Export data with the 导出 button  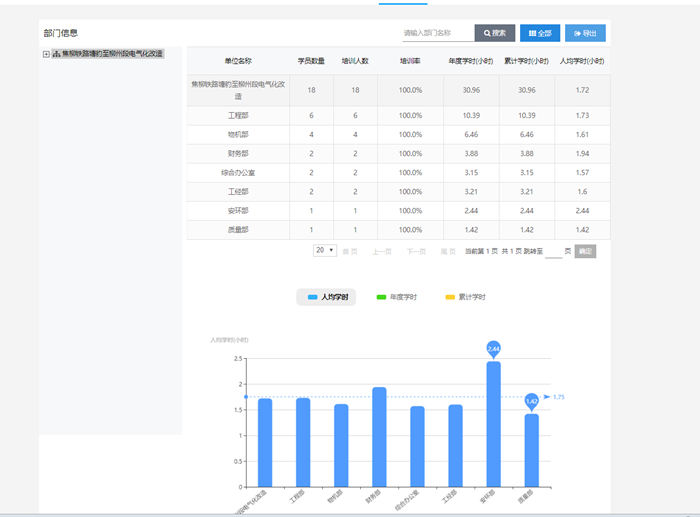[585, 33]
